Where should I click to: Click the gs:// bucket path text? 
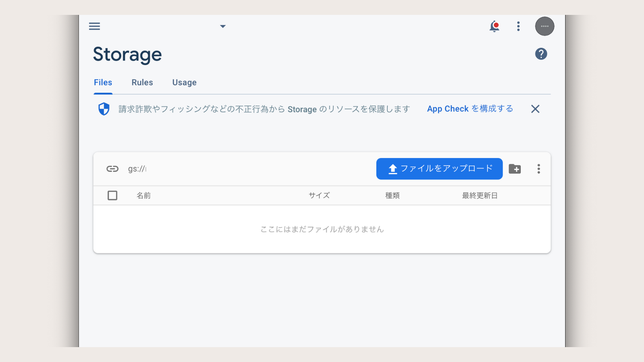coord(137,169)
